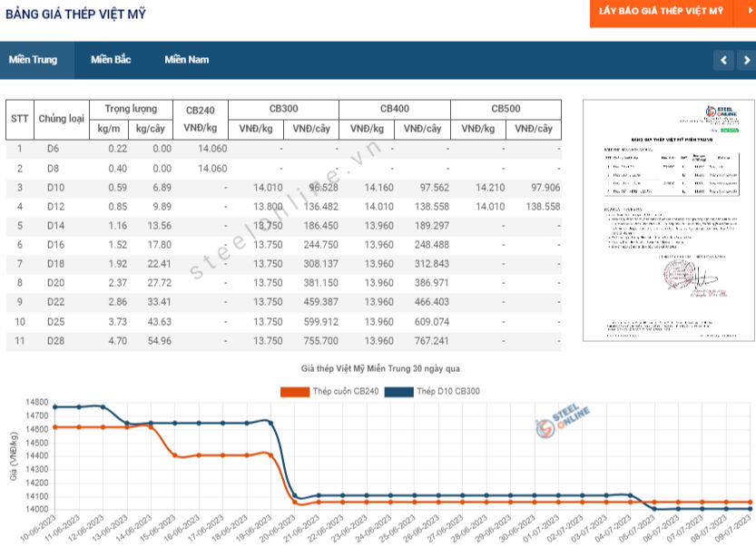The height and width of the screenshot is (547, 756).
Task: Click the CB500 VNĐ/kg value 14.210
Action: point(490,188)
